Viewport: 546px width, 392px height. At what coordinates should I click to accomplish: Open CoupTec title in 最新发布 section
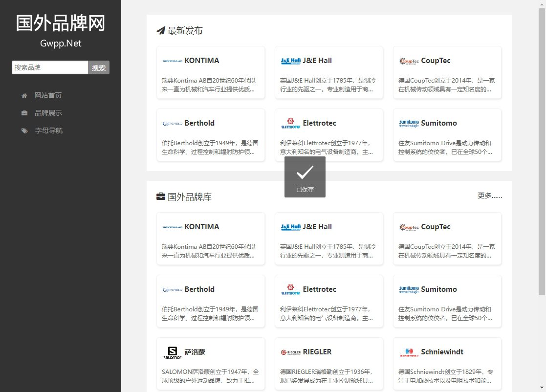[436, 61]
